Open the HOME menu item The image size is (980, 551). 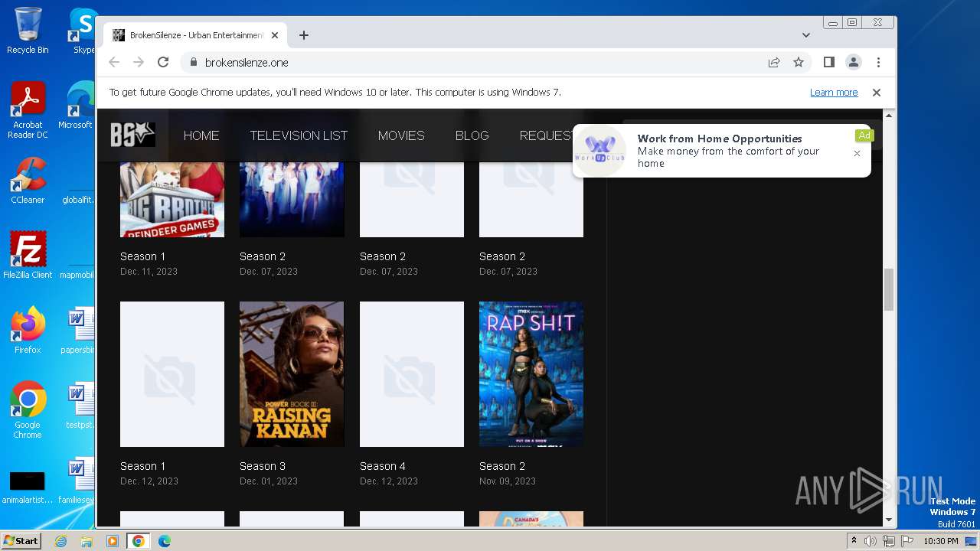[x=201, y=135]
